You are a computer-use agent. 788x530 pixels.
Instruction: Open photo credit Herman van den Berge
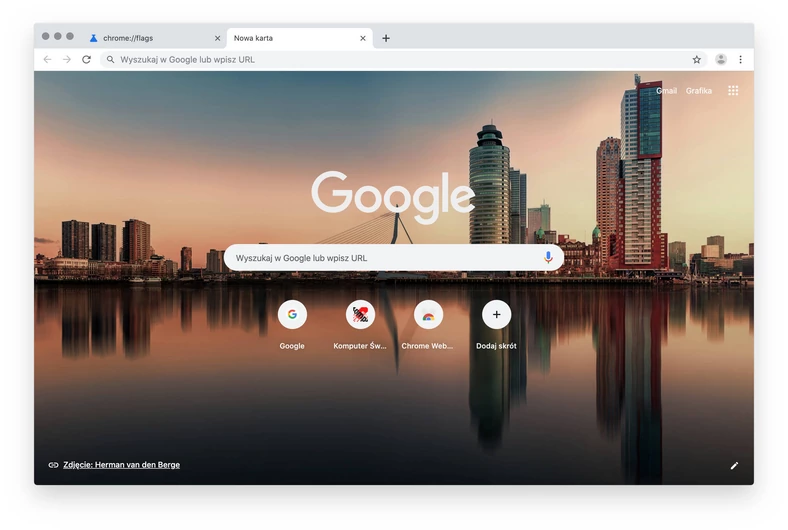coord(121,465)
